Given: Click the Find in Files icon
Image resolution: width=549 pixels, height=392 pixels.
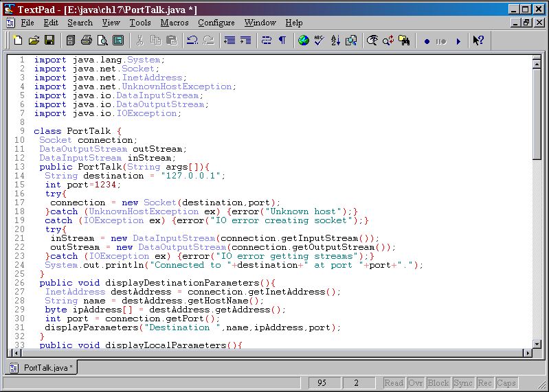Looking at the screenshot, I should point(405,41).
